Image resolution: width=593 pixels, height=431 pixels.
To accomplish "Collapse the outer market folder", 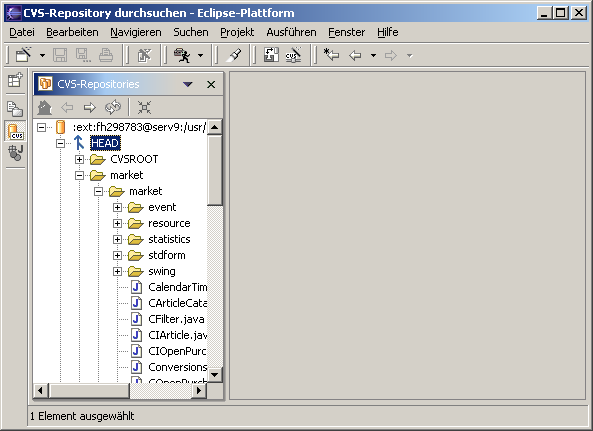I will (79, 175).
